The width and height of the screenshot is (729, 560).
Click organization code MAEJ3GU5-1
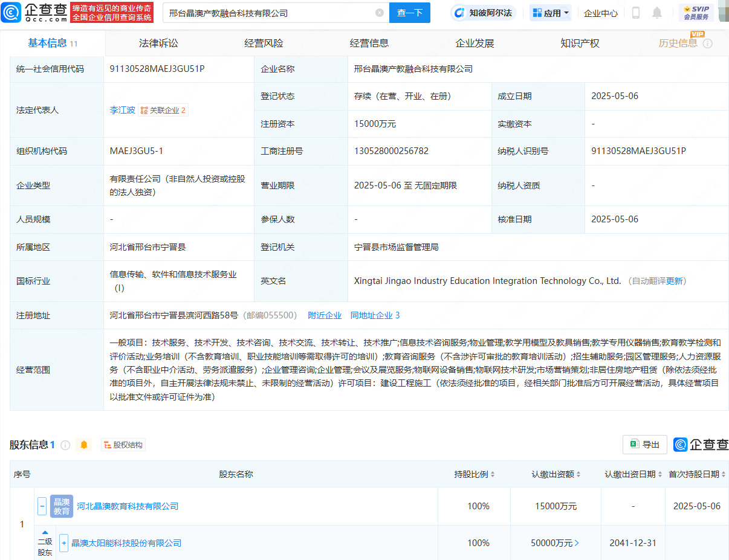[136, 151]
